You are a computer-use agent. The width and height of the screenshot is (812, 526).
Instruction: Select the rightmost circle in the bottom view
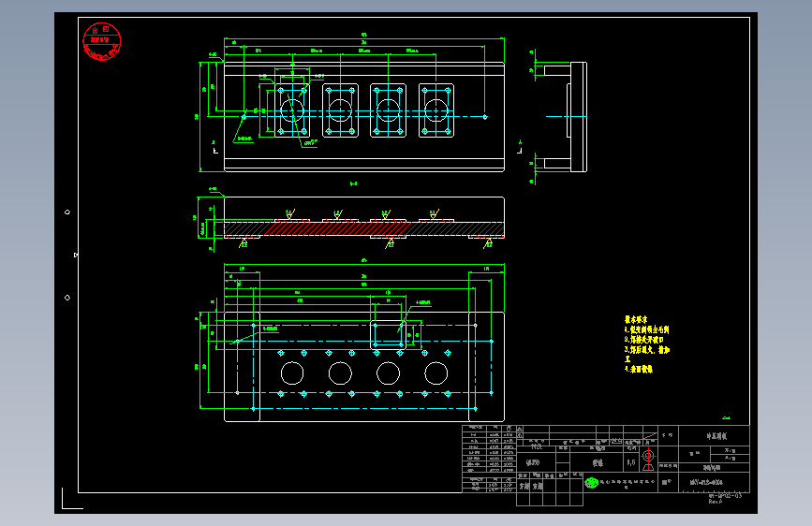click(436, 373)
